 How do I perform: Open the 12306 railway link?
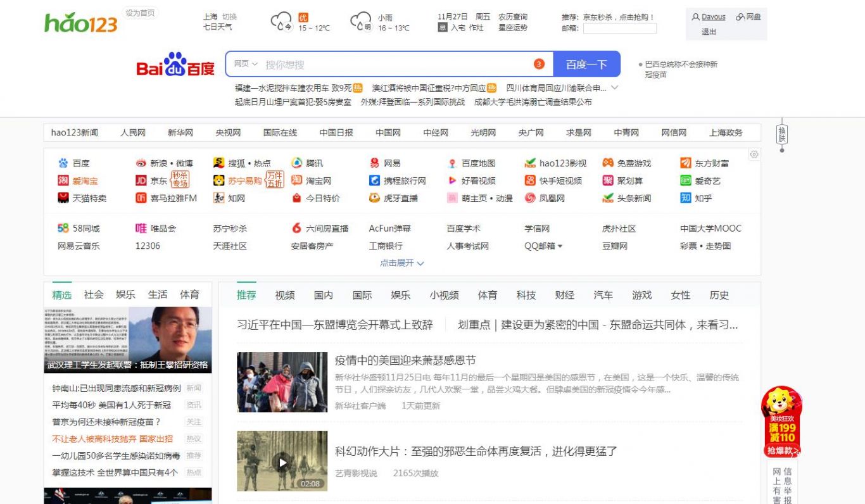point(148,246)
